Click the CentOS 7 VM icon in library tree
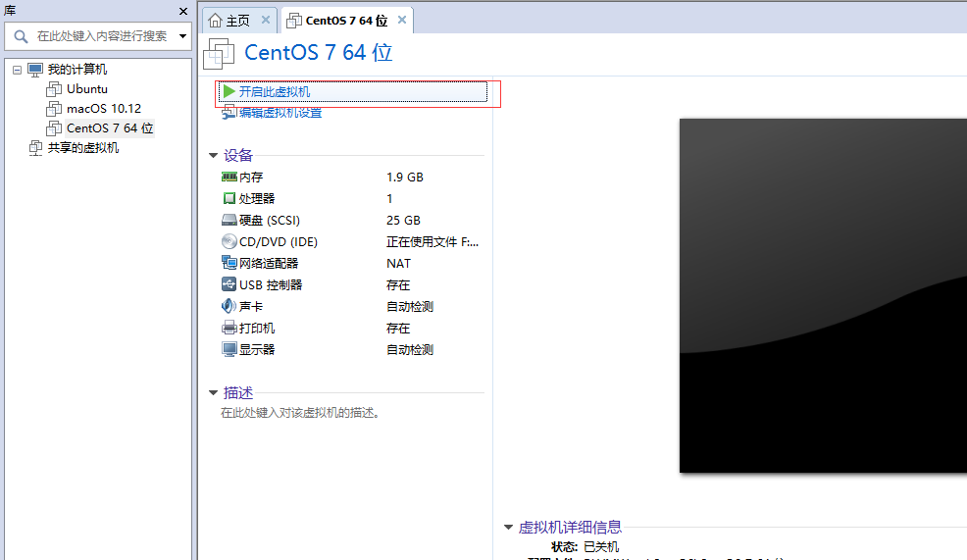 pyautogui.click(x=54, y=128)
